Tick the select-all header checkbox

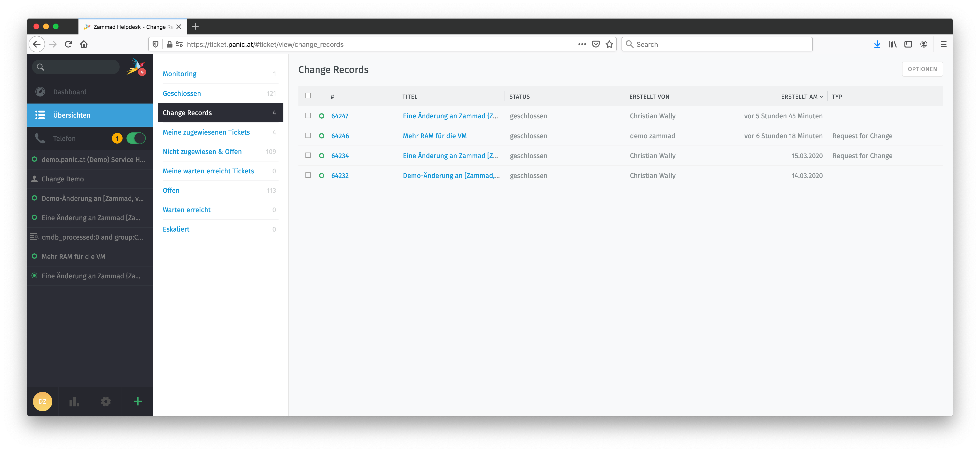pyautogui.click(x=308, y=96)
